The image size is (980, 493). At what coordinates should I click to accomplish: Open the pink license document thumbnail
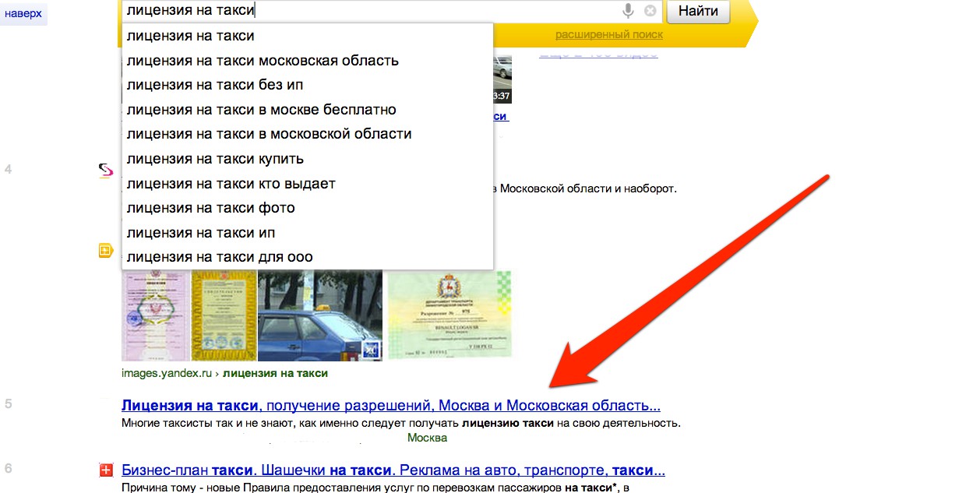(156, 315)
